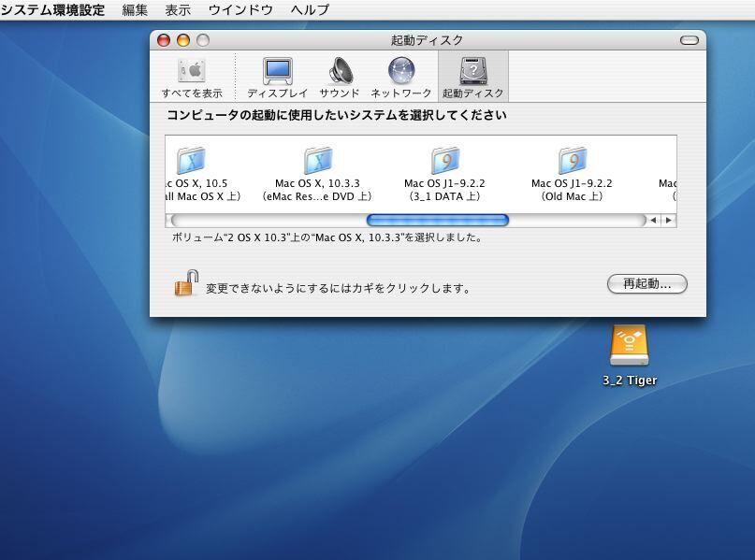Select the Startup Disk (起動ディスク) toolbar icon

(x=472, y=77)
